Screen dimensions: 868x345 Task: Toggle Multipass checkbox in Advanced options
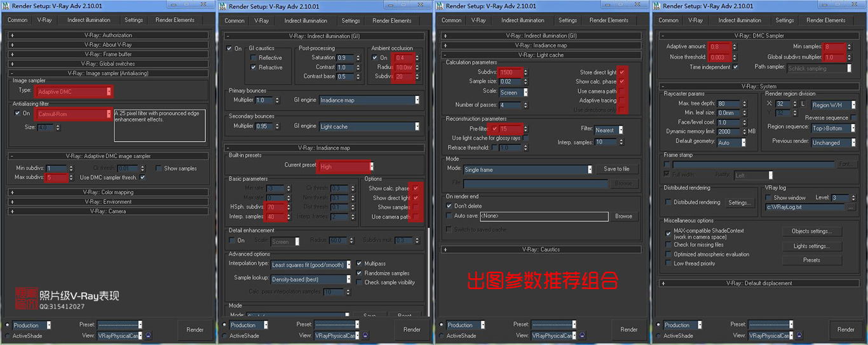pyautogui.click(x=360, y=264)
